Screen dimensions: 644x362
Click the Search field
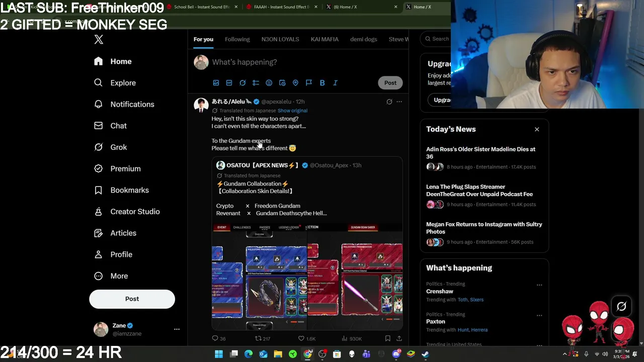(436, 39)
